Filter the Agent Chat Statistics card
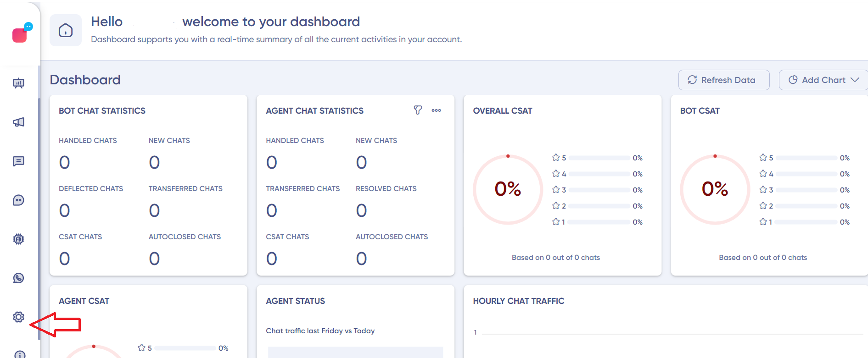Image resolution: width=868 pixels, height=358 pixels. [x=418, y=110]
